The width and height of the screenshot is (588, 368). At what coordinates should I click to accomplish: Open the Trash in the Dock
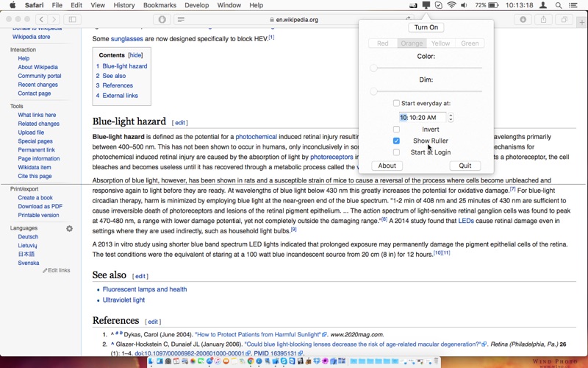point(436,361)
